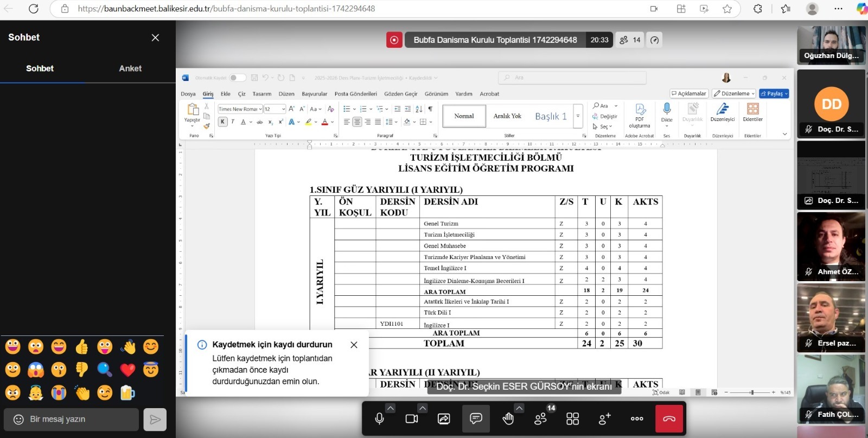This screenshot has height=438, width=868.
Task: Open the participant count badge at top
Action: coord(630,40)
